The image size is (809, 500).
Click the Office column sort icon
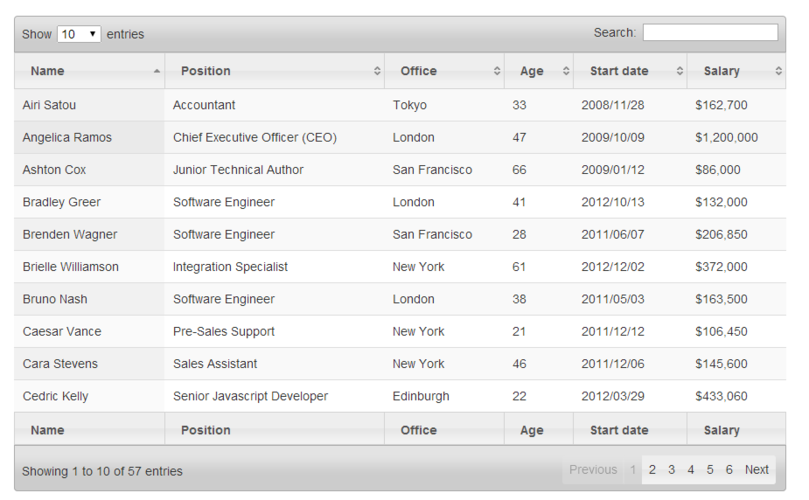click(x=497, y=71)
